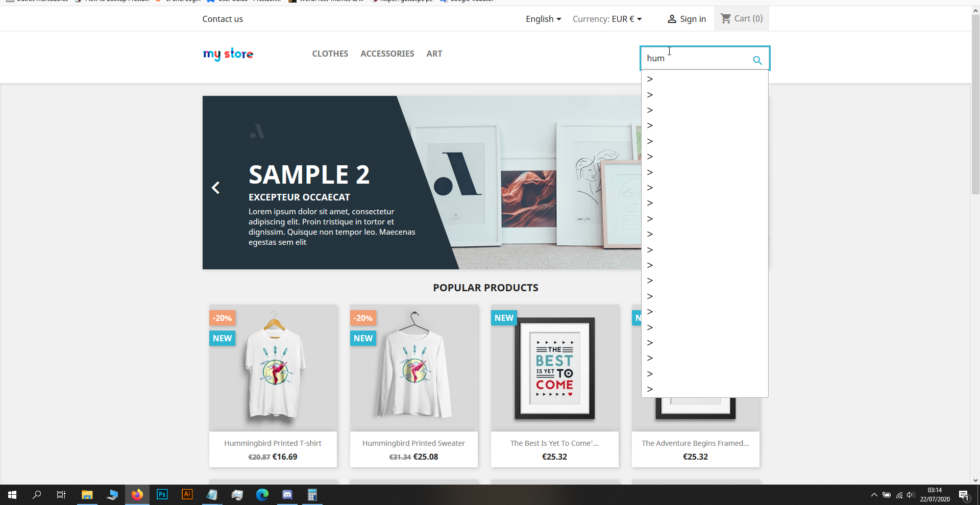980x505 pixels.
Task: Open the ART menu
Action: [434, 54]
